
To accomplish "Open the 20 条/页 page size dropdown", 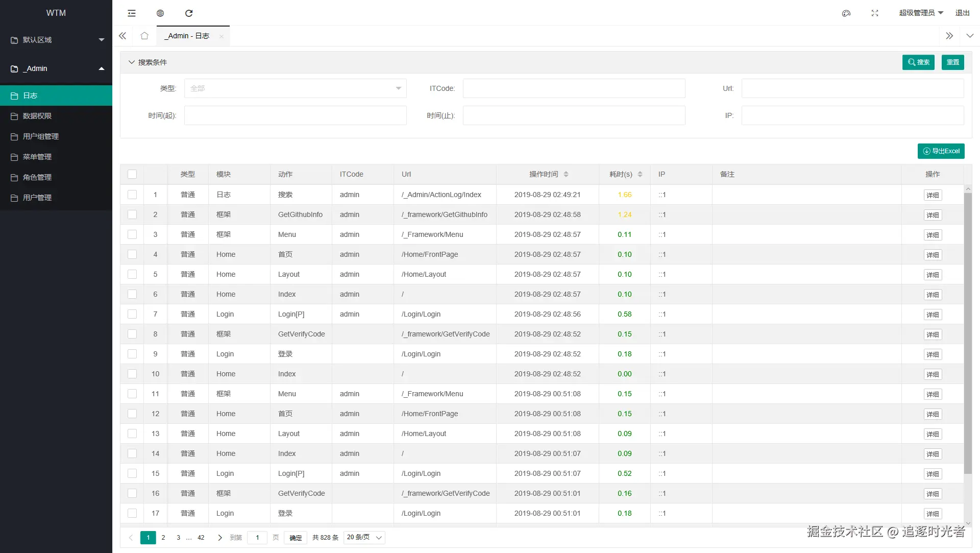I will tap(364, 537).
